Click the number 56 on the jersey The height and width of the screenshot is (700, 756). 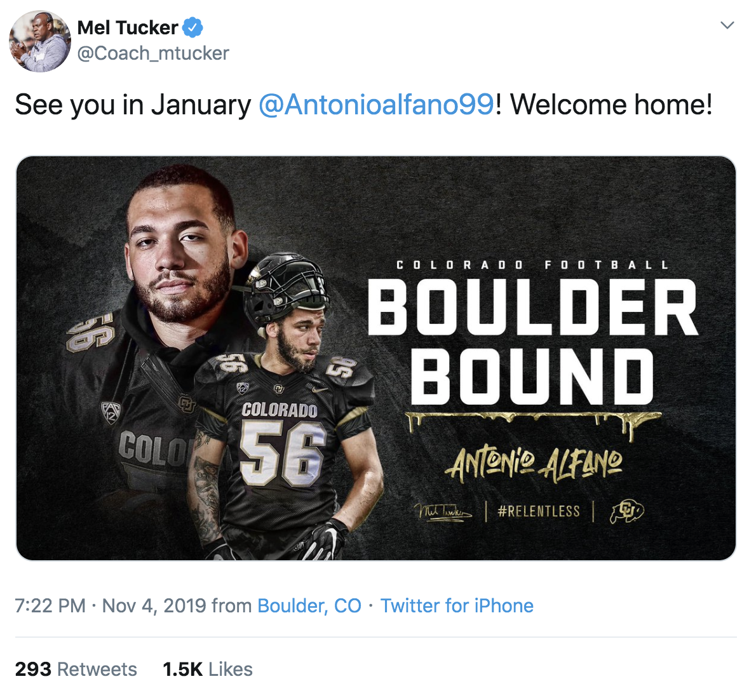click(283, 452)
